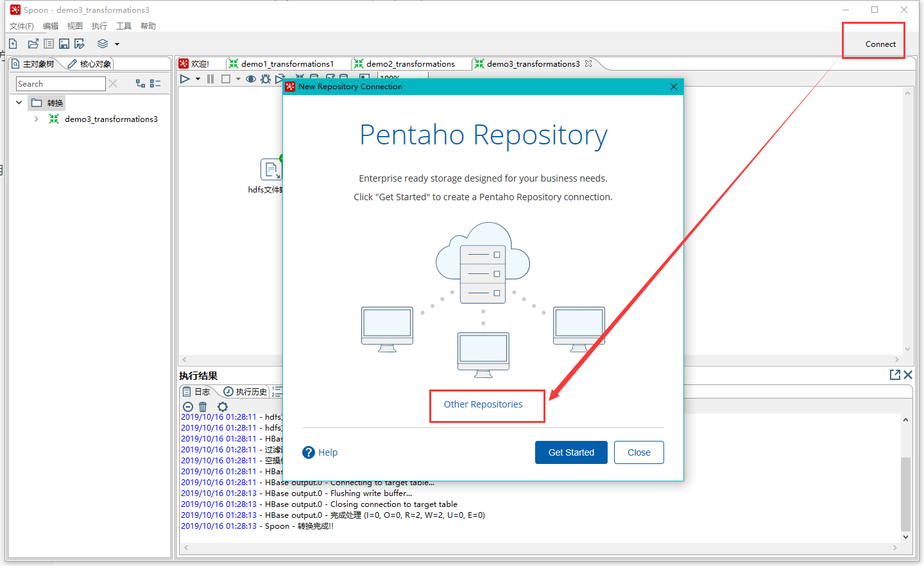The width and height of the screenshot is (924, 566).
Task: Click the new file icon in toolbar
Action: [x=13, y=44]
